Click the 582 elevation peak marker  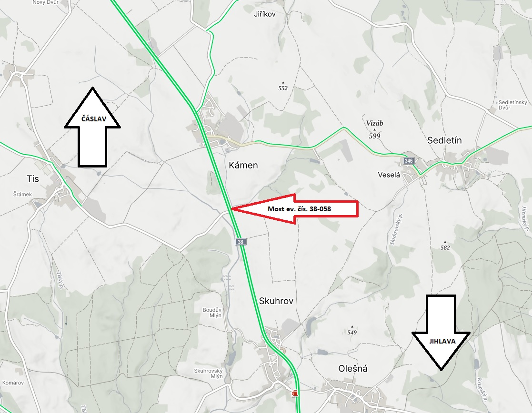pyautogui.click(x=445, y=242)
